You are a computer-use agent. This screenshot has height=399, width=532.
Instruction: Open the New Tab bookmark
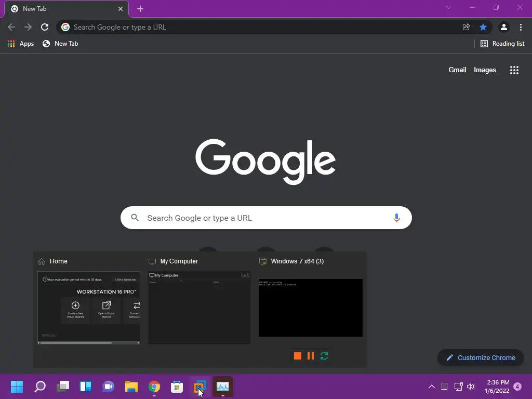click(60, 44)
